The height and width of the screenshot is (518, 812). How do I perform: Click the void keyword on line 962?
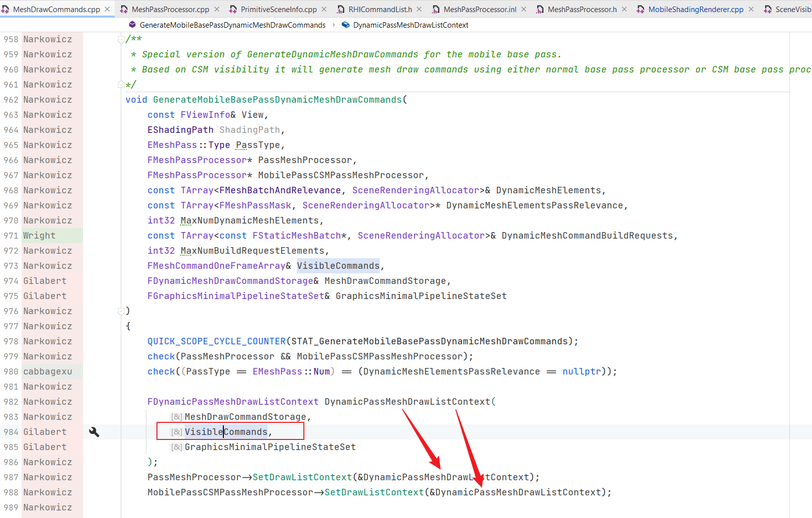(136, 100)
